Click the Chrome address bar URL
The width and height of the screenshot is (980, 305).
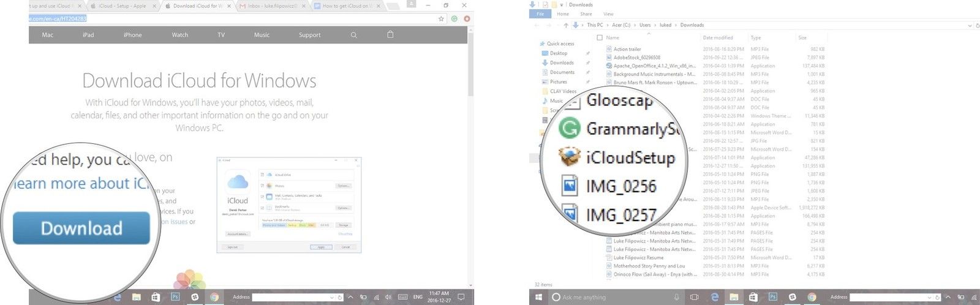coord(58,19)
